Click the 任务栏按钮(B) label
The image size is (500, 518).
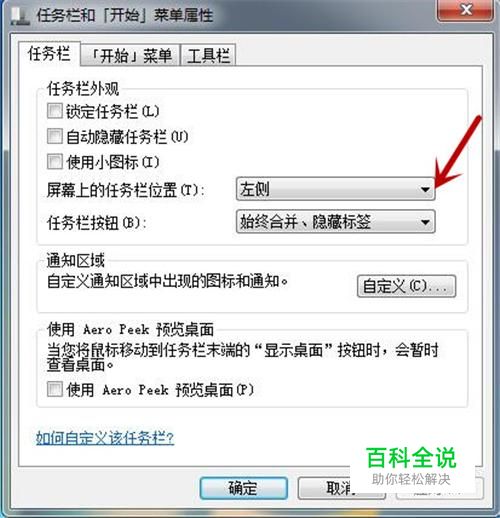[97, 223]
